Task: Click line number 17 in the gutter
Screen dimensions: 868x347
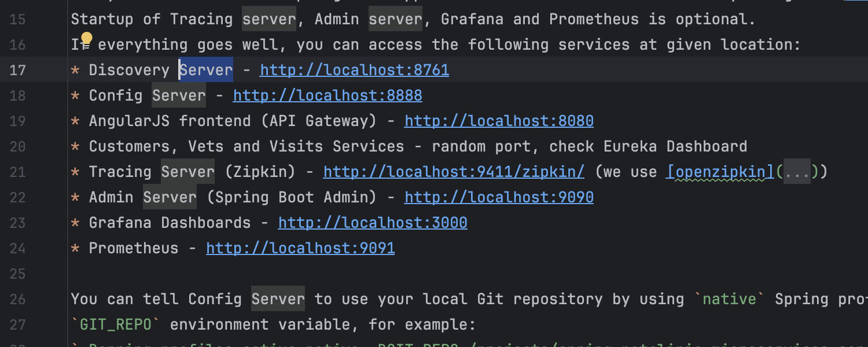Action: coord(18,70)
